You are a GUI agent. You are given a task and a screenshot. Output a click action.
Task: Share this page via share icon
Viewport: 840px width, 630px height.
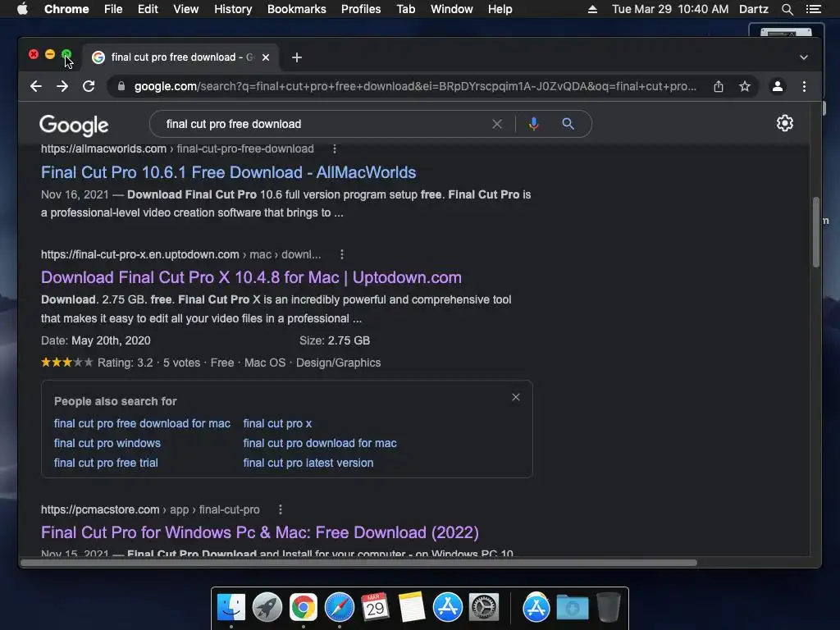click(x=719, y=86)
